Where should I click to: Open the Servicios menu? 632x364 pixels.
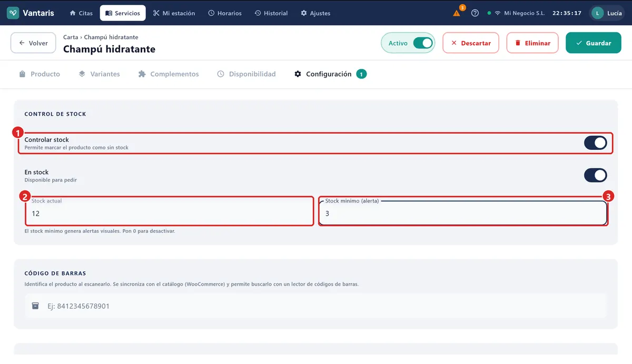click(123, 13)
